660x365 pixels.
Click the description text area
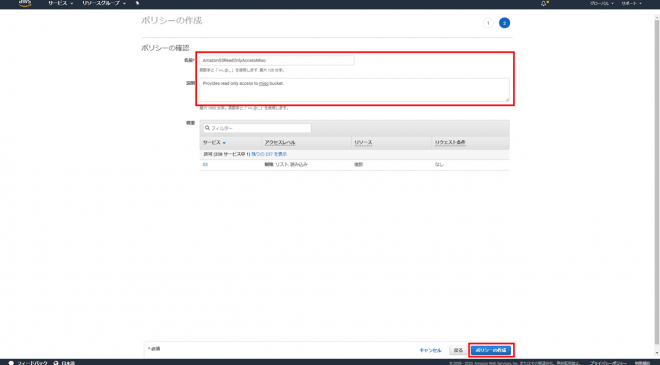pos(354,90)
